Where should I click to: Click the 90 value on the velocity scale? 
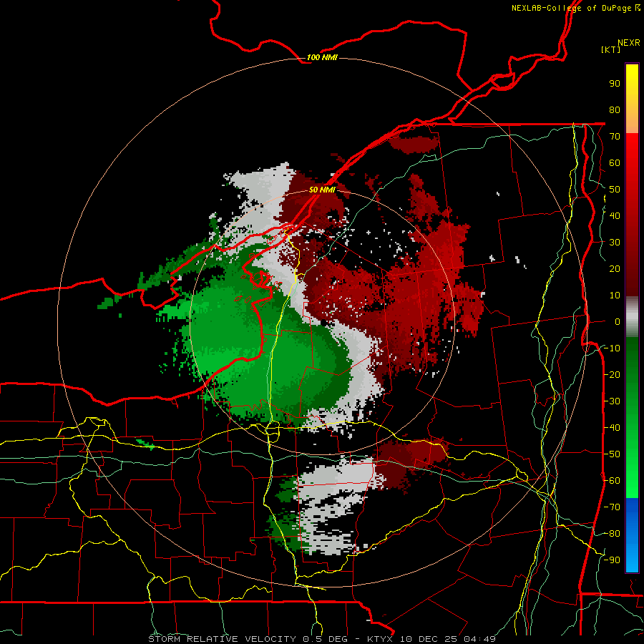[x=615, y=84]
